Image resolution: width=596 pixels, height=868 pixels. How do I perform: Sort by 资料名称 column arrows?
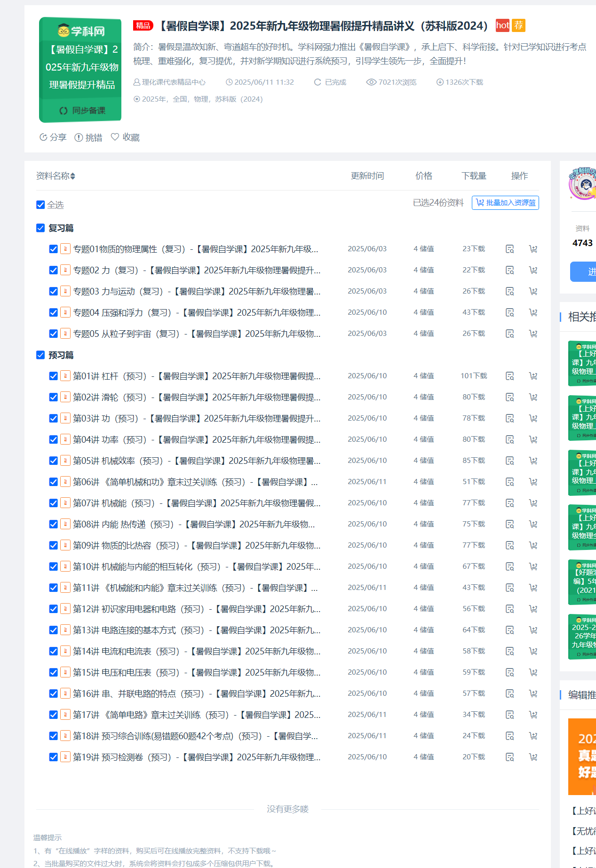tap(73, 176)
